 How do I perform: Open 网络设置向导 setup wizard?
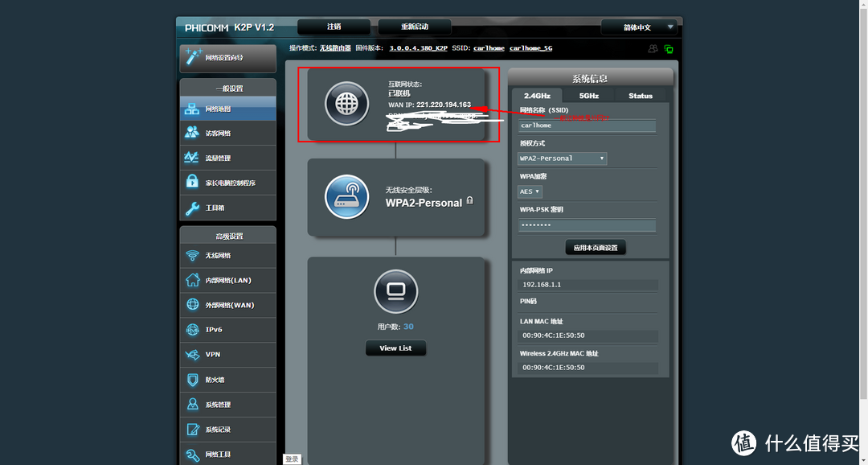tap(227, 58)
